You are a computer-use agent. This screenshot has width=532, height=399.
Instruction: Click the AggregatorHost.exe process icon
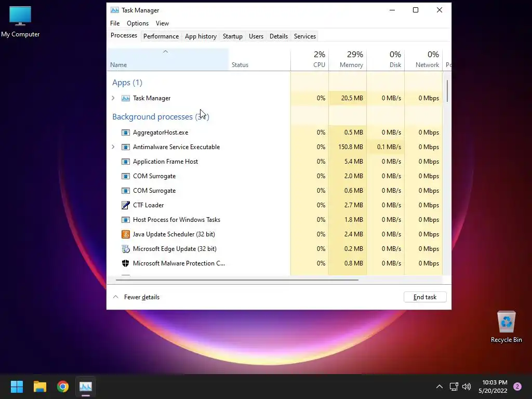[126, 132]
